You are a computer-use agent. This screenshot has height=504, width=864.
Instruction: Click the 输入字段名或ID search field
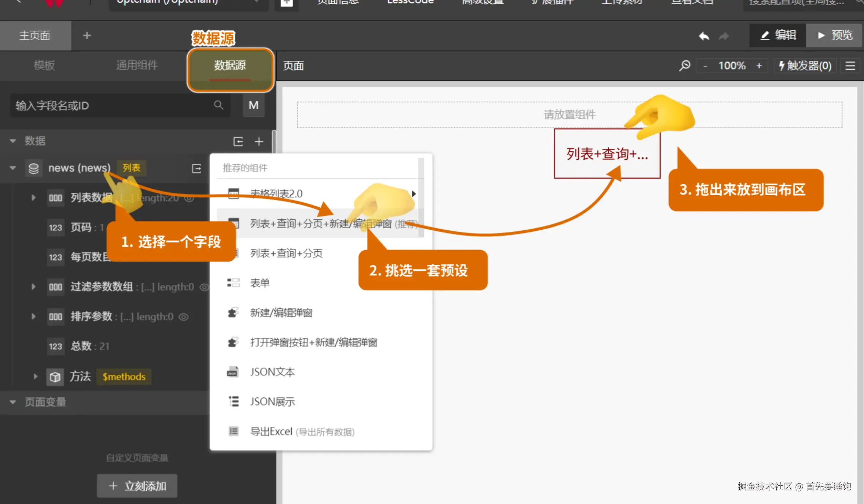tap(110, 106)
